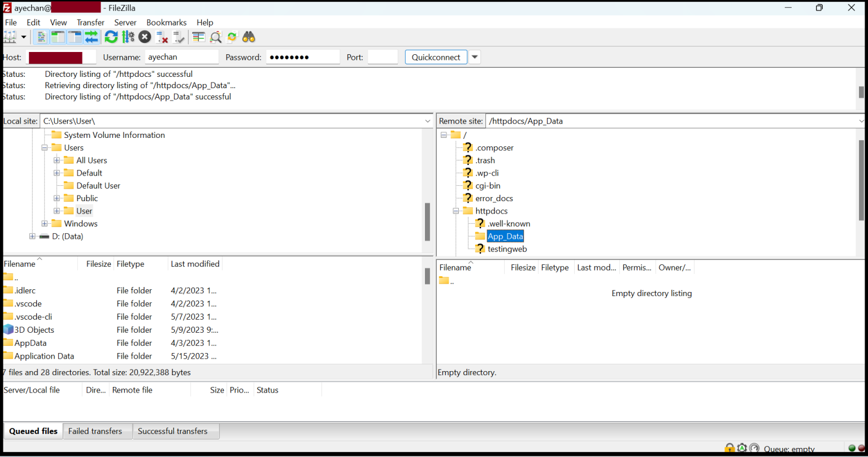Screen dimensions: 868x457
Task: Click the encryption lock status icon
Action: point(730,449)
